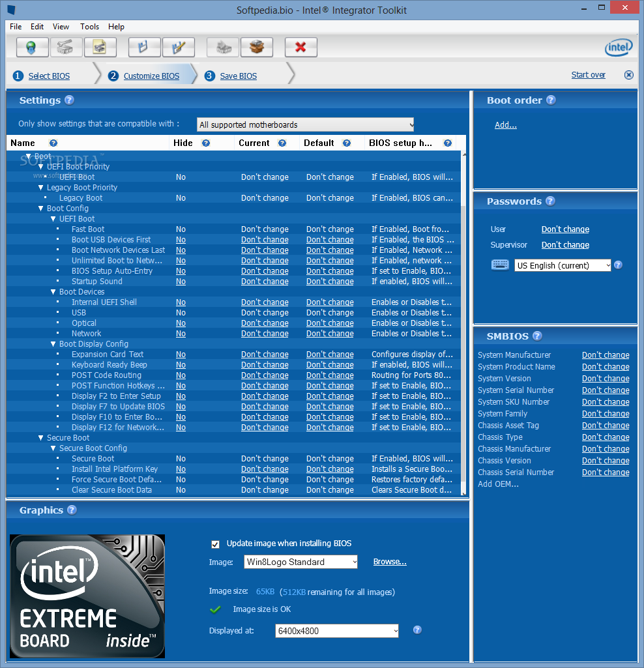
Task: Click the grayed chip with arrow icon
Action: (x=223, y=48)
